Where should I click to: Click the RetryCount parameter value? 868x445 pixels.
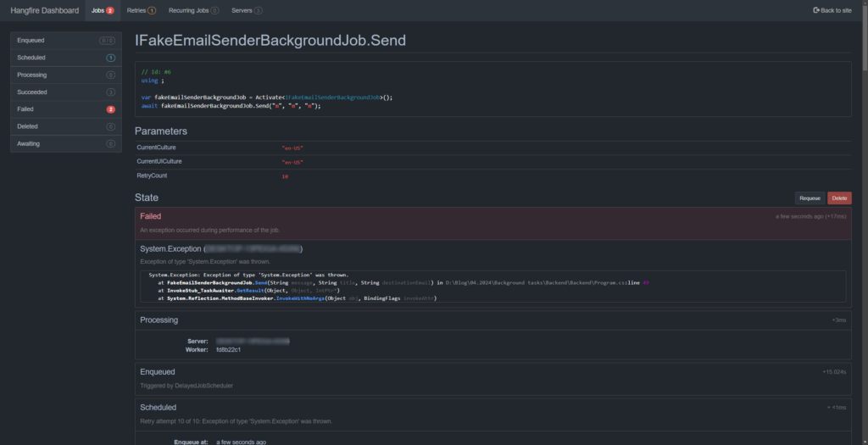[x=285, y=177]
